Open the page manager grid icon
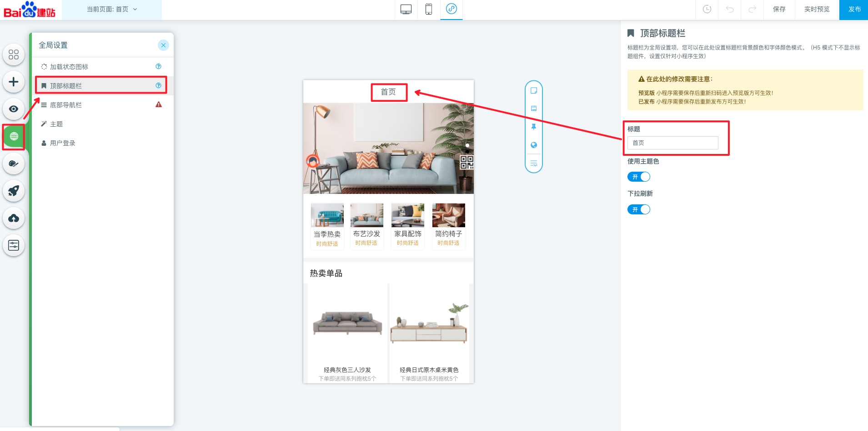868x431 pixels. click(x=14, y=54)
